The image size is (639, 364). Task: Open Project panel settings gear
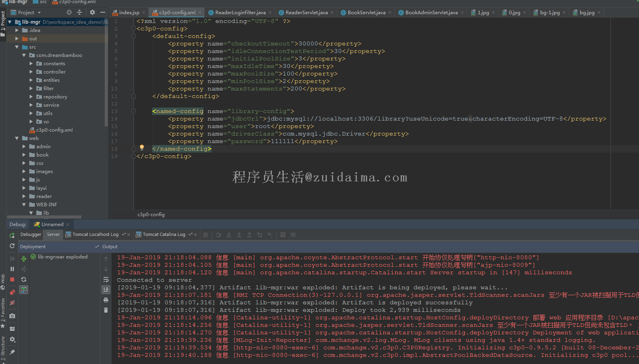92,12
